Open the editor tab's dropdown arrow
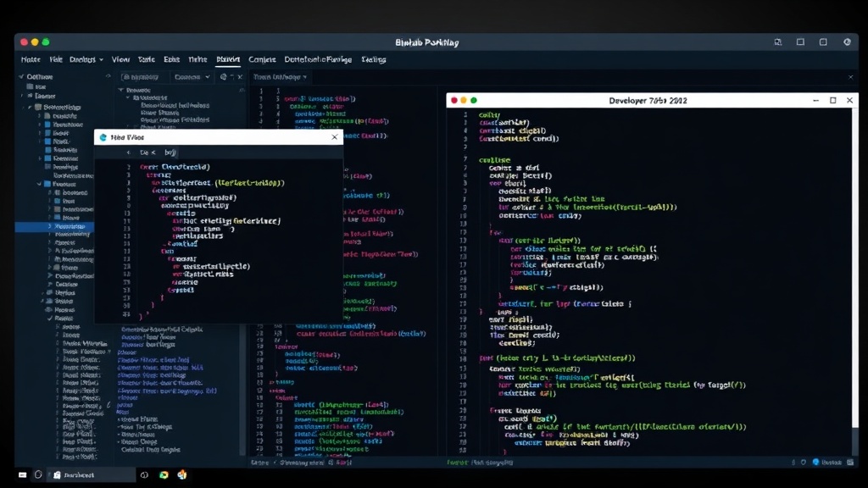Viewport: 868px width, 488px height. coord(304,77)
